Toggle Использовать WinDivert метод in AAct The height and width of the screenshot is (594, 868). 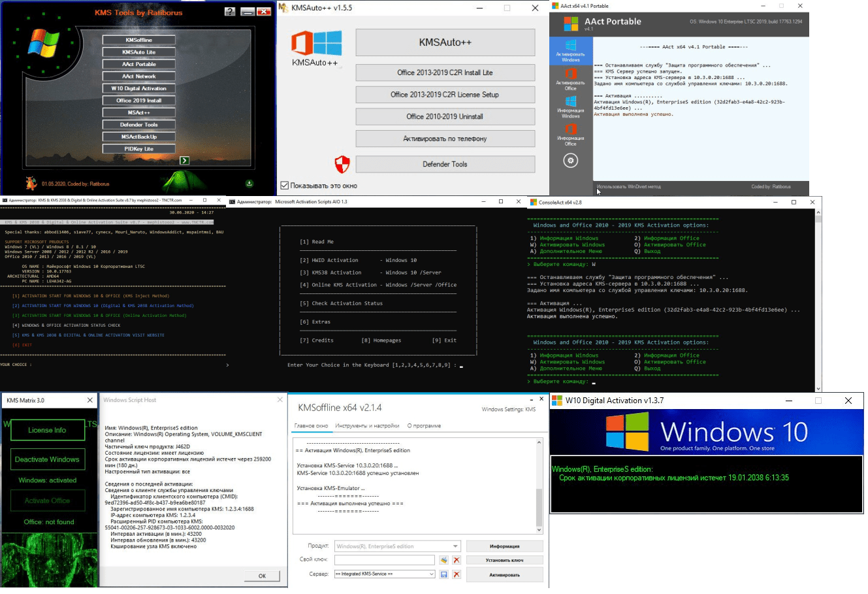point(628,187)
